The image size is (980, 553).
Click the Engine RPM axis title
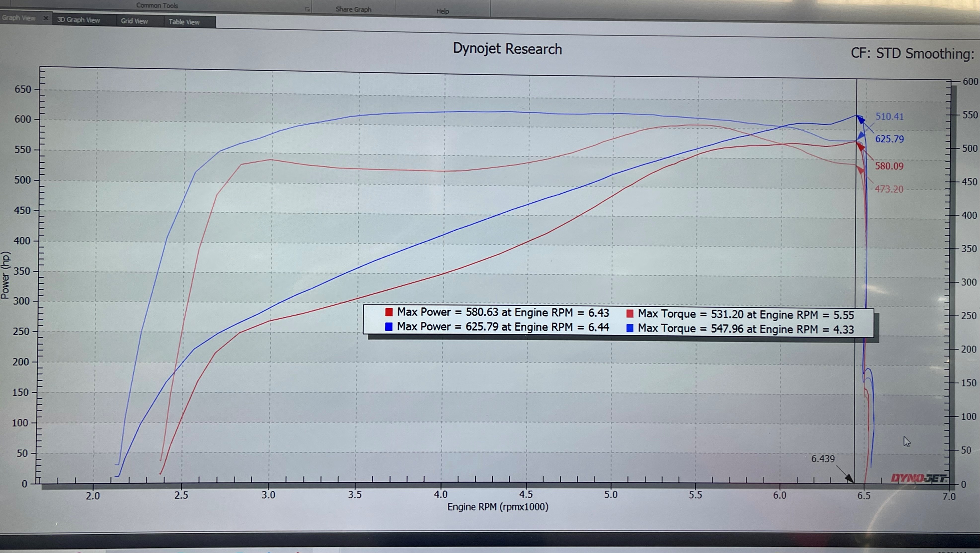(x=498, y=507)
